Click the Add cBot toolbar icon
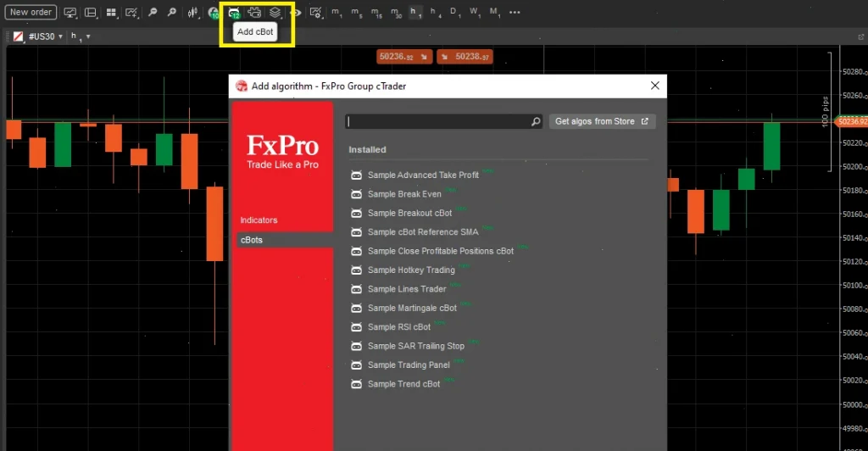 coord(233,12)
